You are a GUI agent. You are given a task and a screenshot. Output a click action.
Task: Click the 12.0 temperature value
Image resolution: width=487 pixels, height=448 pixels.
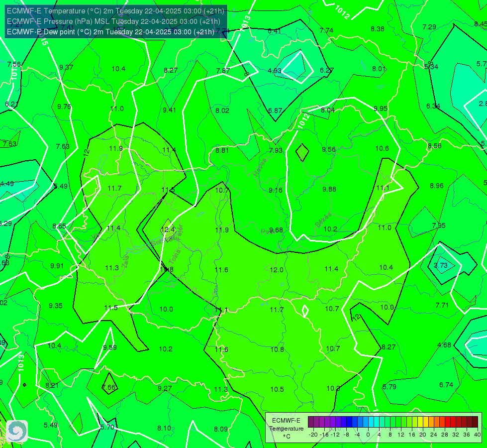(x=277, y=270)
